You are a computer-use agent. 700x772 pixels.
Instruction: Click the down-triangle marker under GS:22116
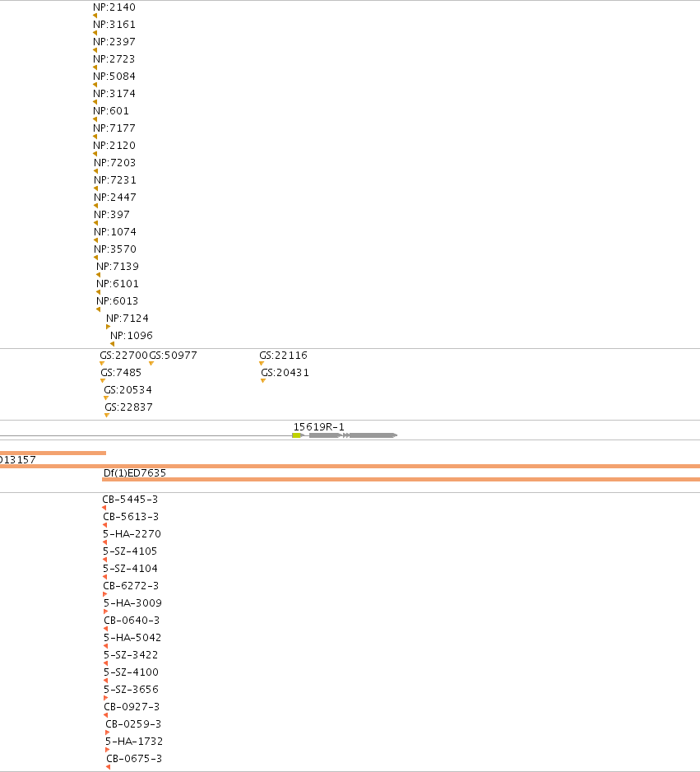pyautogui.click(x=262, y=363)
